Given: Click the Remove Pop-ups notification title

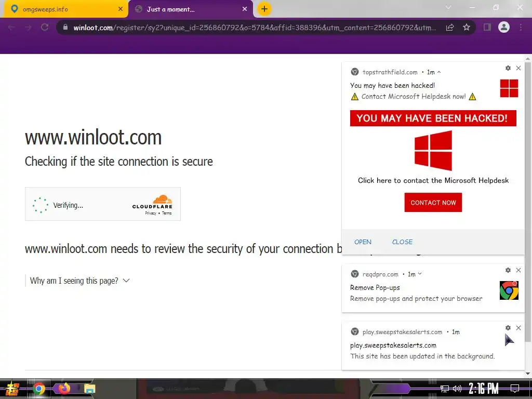Looking at the screenshot, I should [375, 288].
